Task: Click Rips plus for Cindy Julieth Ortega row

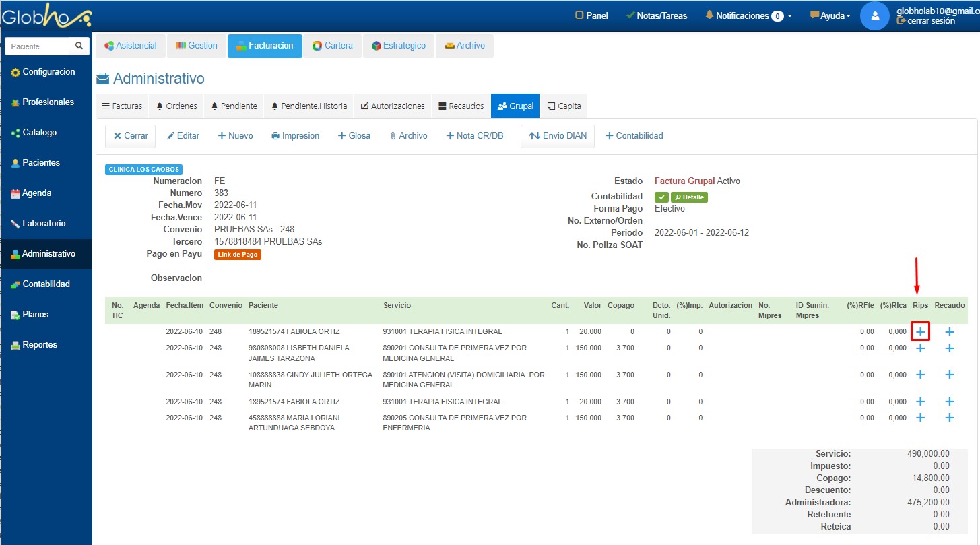Action: coord(920,375)
